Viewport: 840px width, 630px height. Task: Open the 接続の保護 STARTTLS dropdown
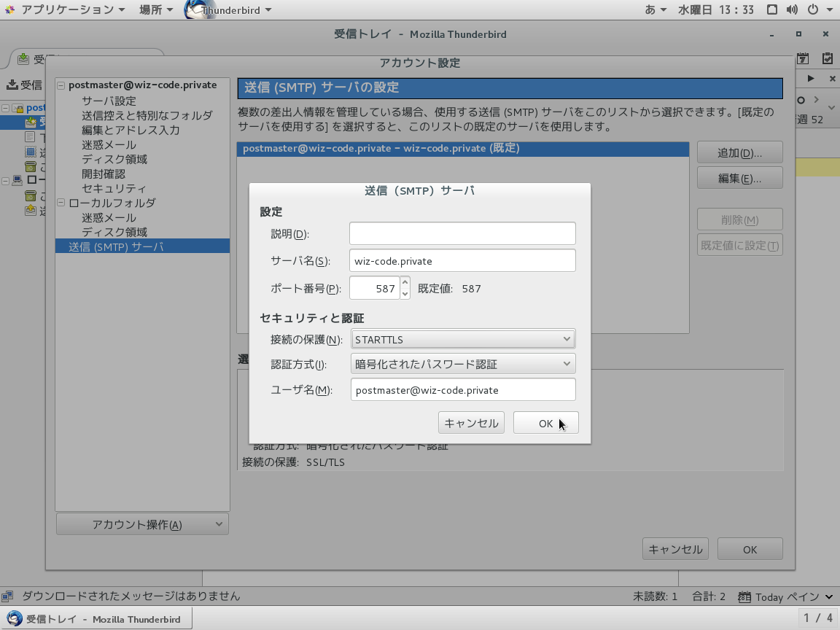tap(463, 339)
